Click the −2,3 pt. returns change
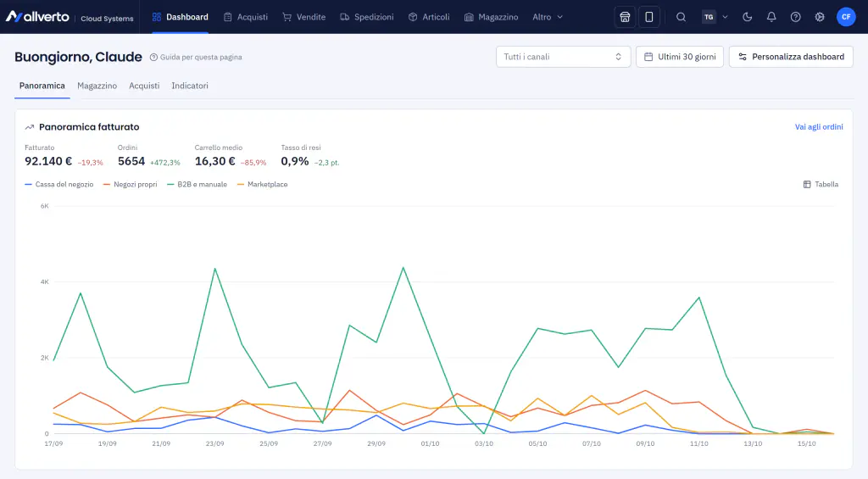This screenshot has height=479, width=868. point(326,163)
